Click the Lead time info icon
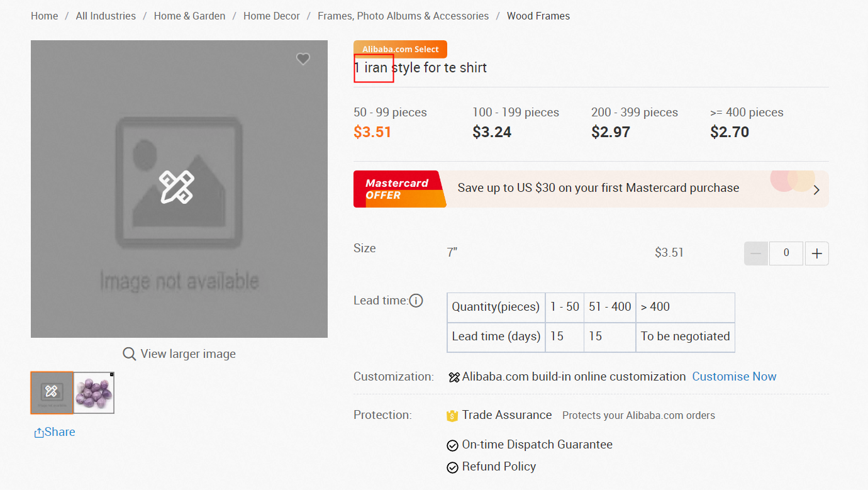This screenshot has height=490, width=868. click(x=416, y=301)
